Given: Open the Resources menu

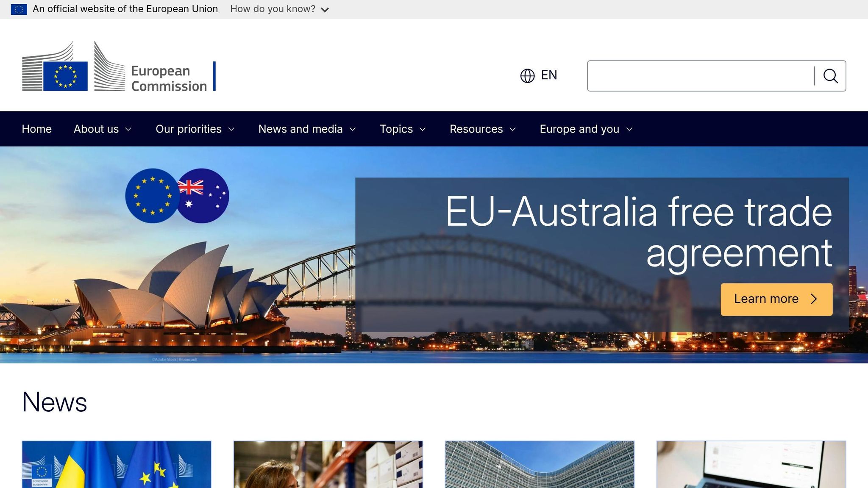Looking at the screenshot, I should pos(482,129).
